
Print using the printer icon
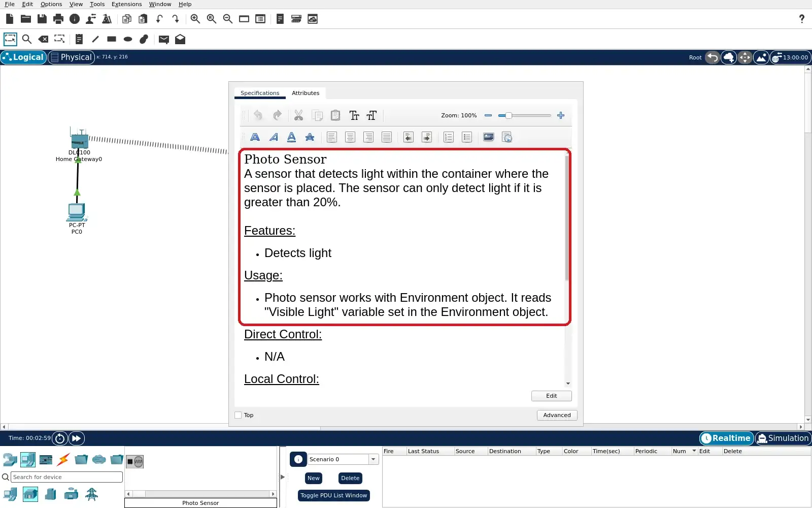pos(58,19)
